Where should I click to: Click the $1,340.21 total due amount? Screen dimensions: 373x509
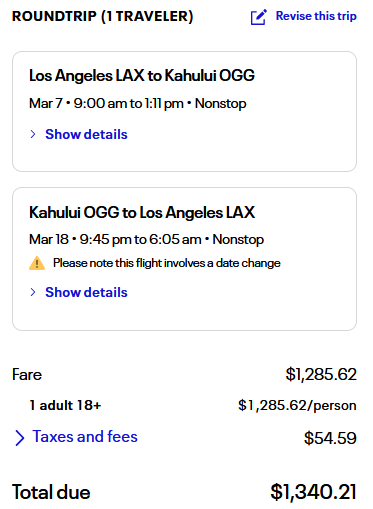click(313, 492)
